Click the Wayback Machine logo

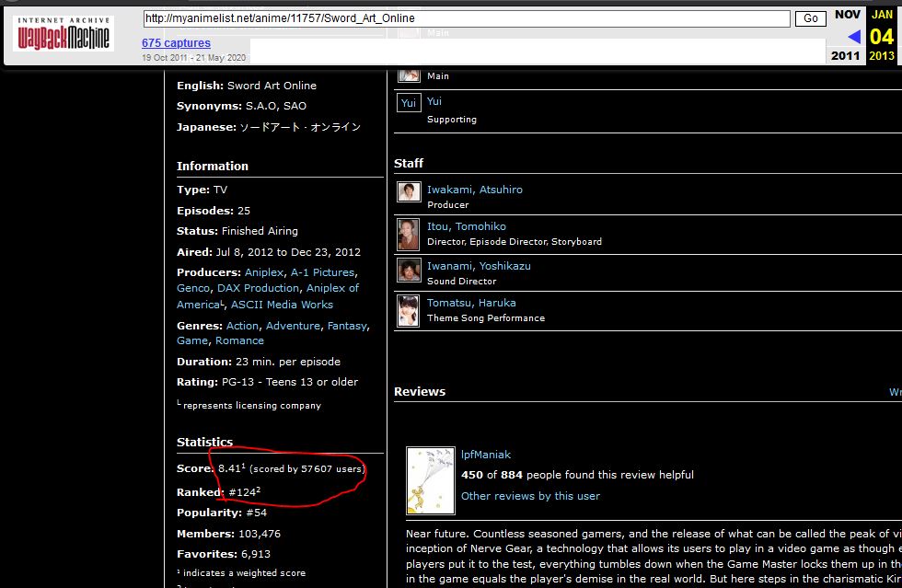point(64,33)
